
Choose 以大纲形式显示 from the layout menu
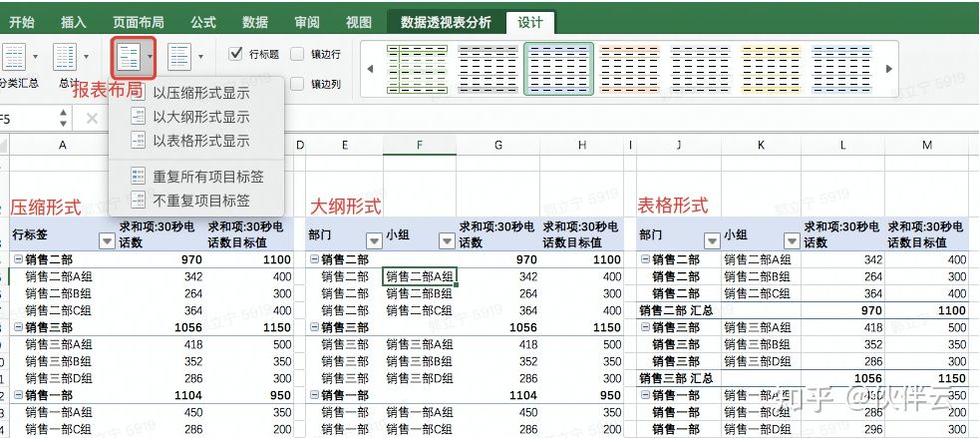[200, 117]
